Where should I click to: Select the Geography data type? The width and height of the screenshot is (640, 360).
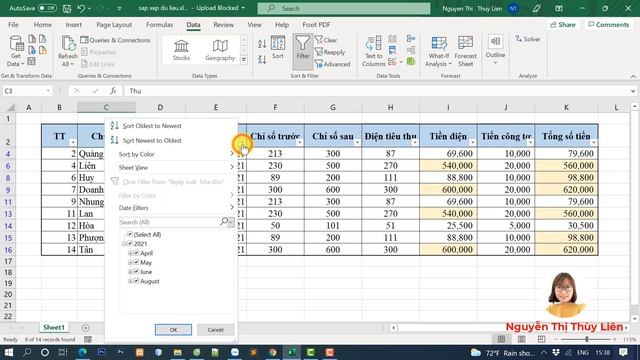(x=220, y=50)
